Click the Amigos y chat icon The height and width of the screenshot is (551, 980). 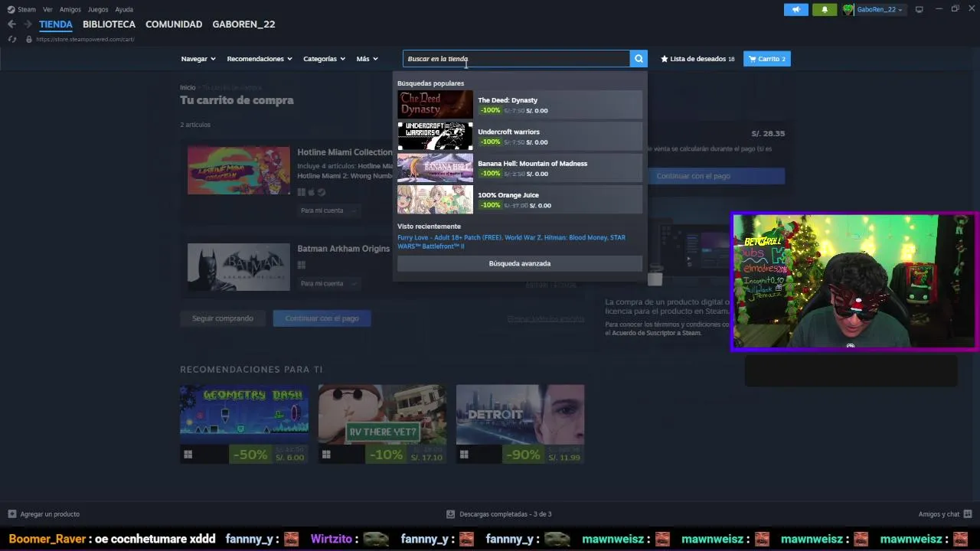pos(968,514)
